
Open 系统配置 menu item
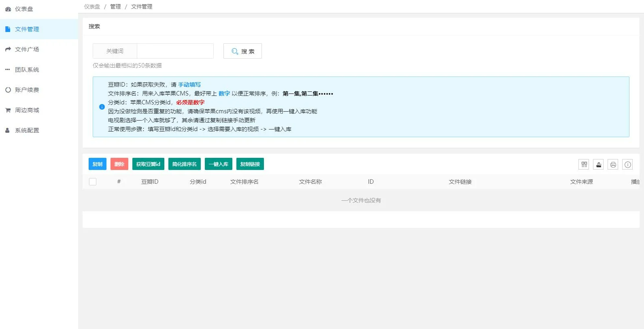point(39,130)
